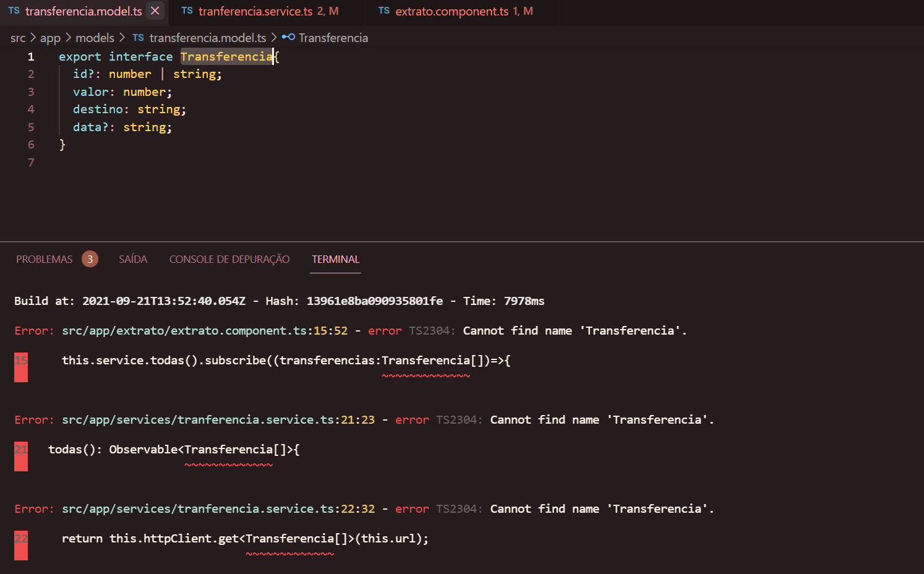
Task: Click 'export' keyword on line 1
Action: tap(80, 57)
